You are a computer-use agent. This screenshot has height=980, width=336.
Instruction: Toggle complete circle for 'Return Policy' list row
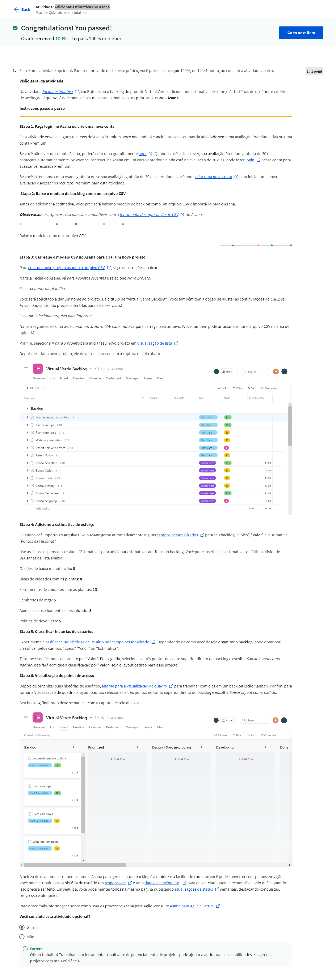32,455
